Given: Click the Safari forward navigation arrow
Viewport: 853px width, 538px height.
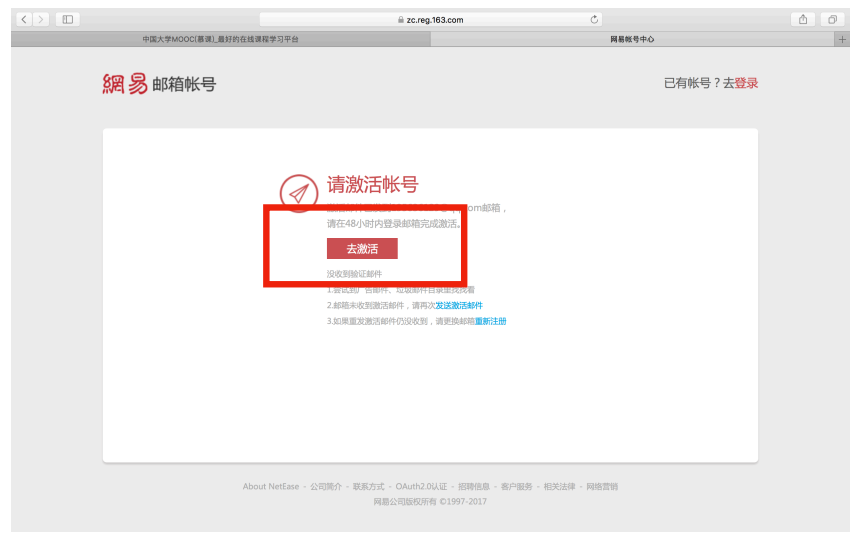Looking at the screenshot, I should [40, 19].
